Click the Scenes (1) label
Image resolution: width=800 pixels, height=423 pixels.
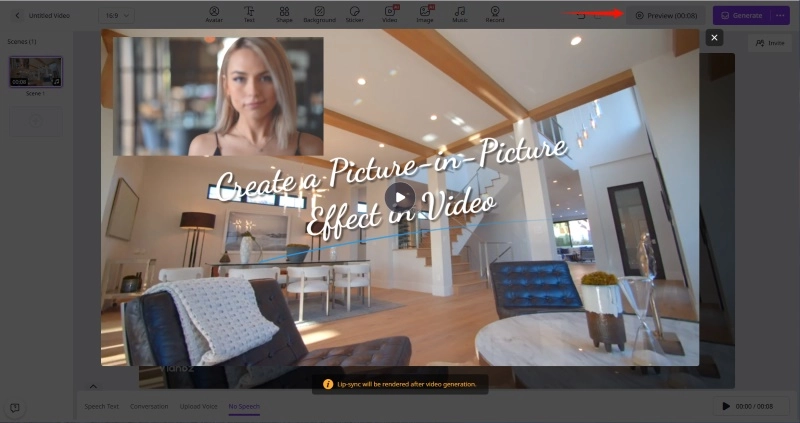[21, 41]
